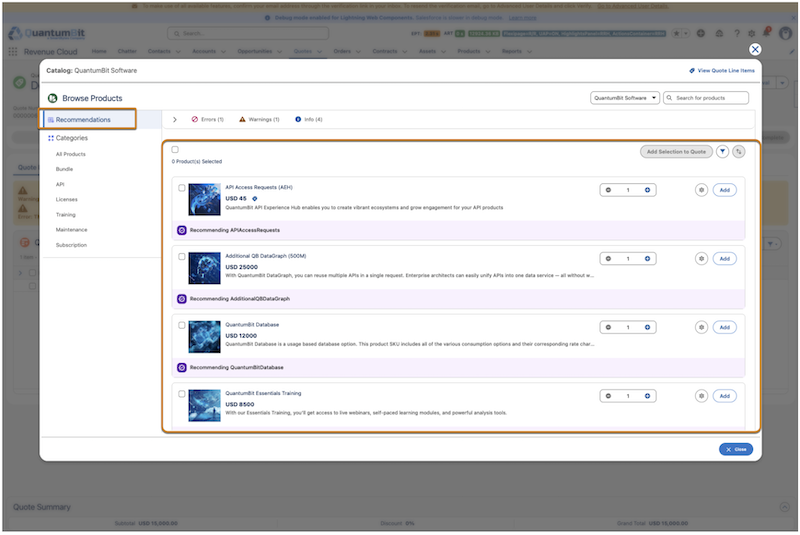Open the Contacts nav dropdown arrow
The width and height of the screenshot is (800, 535).
click(x=178, y=52)
